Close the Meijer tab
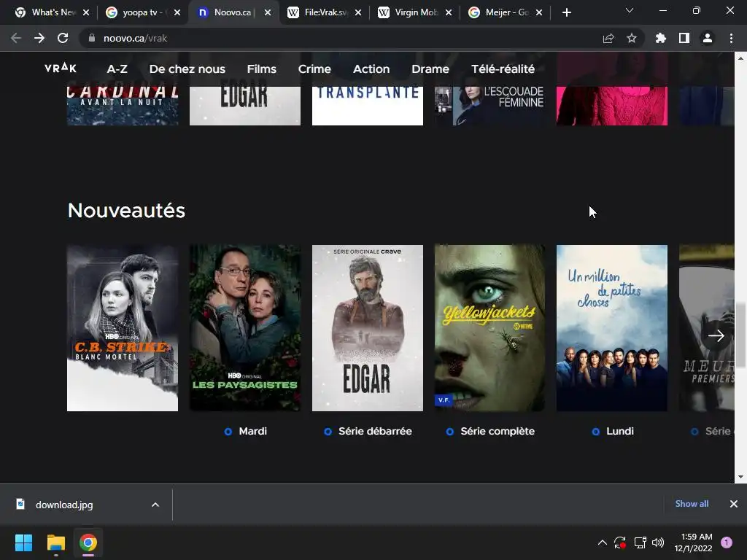The height and width of the screenshot is (560, 747). 539,12
